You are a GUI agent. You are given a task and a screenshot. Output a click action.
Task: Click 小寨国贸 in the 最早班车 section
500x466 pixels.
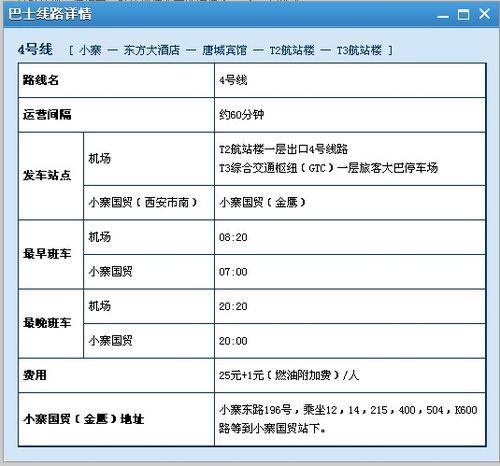(110, 272)
